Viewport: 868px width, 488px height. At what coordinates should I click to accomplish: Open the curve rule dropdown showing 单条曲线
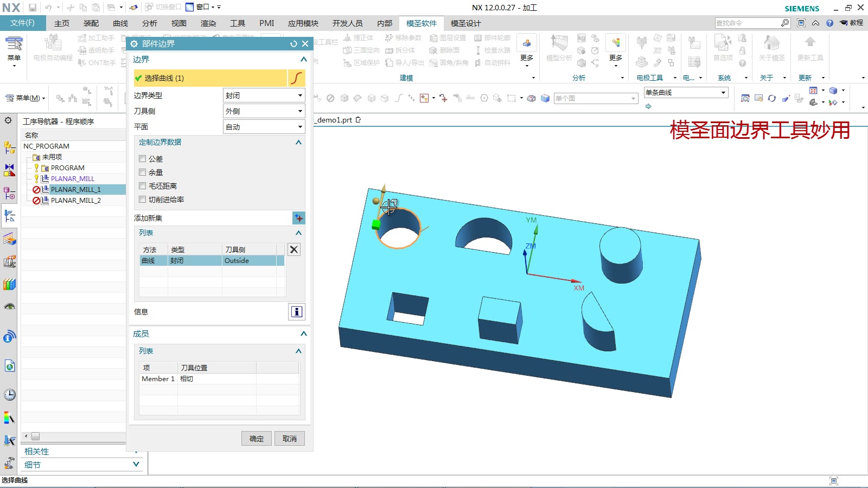point(685,93)
